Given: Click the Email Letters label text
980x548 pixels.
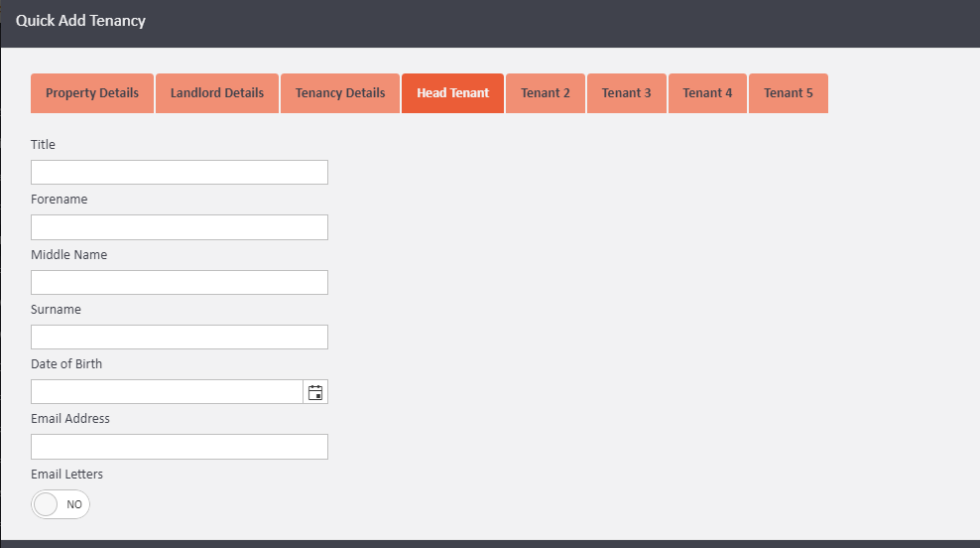Looking at the screenshot, I should (66, 475).
